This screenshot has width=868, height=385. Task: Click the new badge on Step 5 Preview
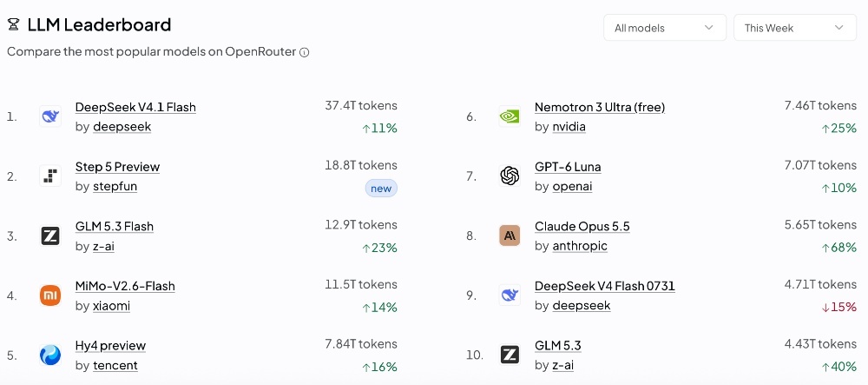pos(381,189)
